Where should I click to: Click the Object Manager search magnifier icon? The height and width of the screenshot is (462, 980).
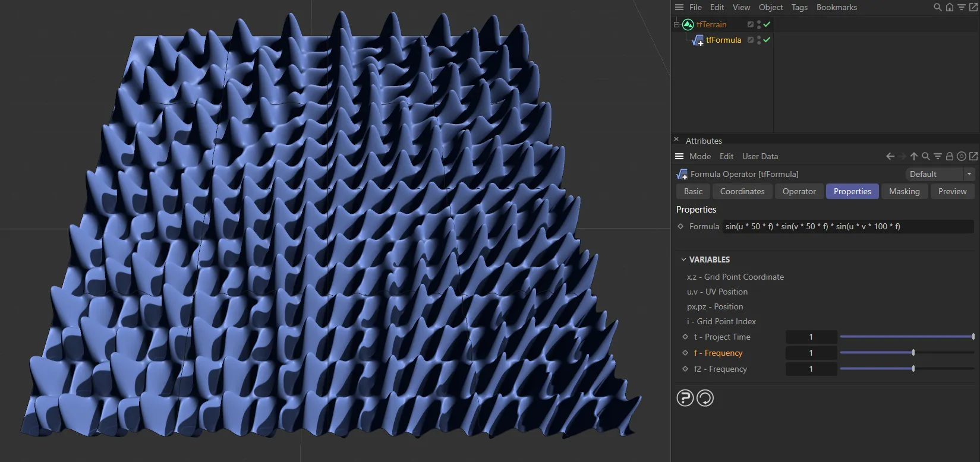[x=937, y=7]
